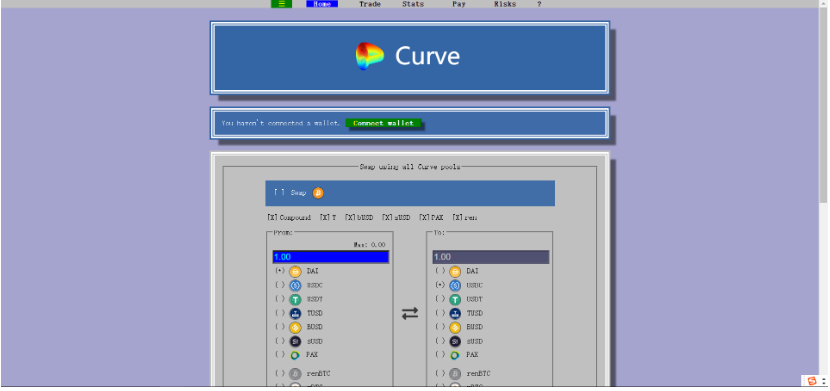The image size is (830, 391).
Task: Click the Connect wallet button
Action: pyautogui.click(x=383, y=123)
